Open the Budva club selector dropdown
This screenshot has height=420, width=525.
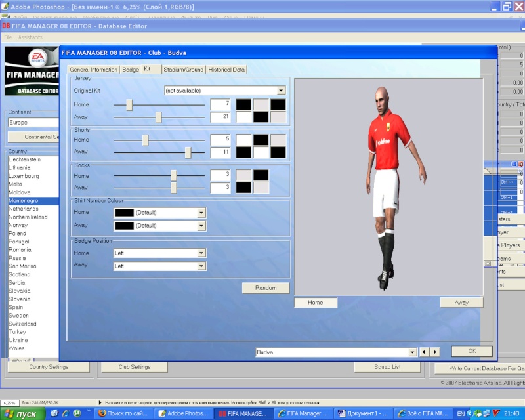coord(413,352)
